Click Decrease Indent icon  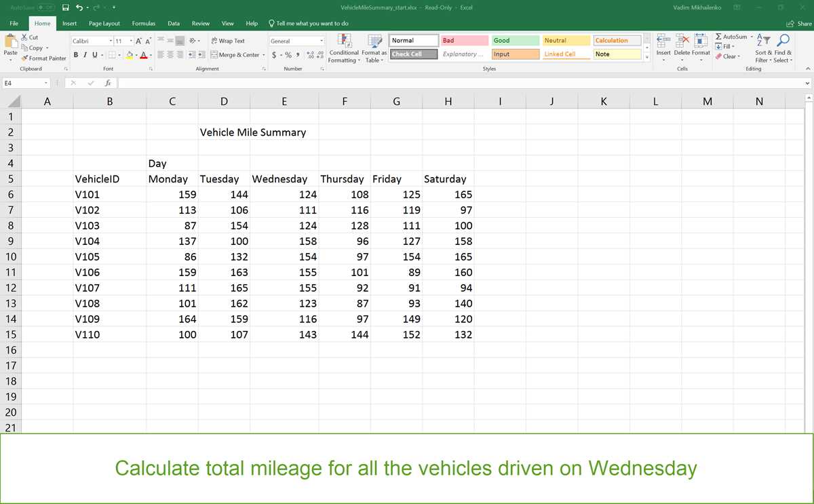[193, 55]
